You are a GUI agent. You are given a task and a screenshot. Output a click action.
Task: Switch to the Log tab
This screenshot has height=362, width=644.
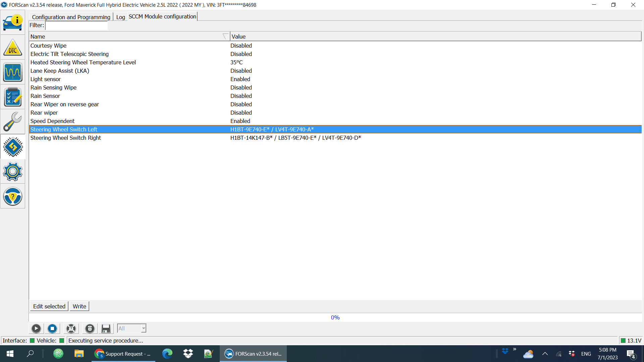click(120, 17)
